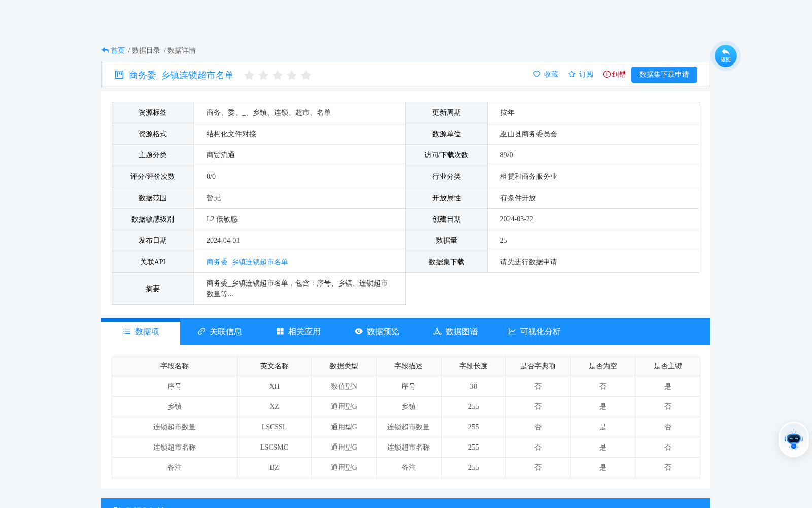Open the 关联API link 商务委_乡镇连锁超市名单
Screen dimensions: 812x508
coord(247,262)
